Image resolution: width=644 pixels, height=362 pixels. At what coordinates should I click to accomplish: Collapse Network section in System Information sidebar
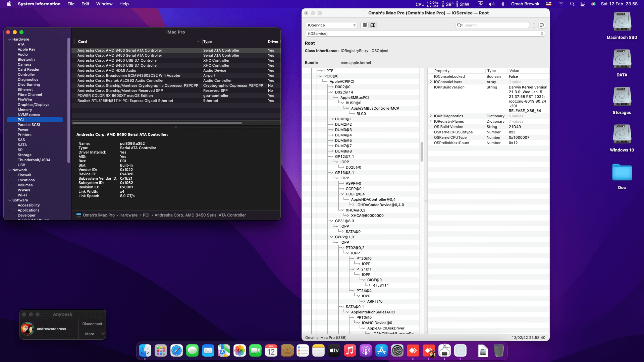(x=9, y=170)
